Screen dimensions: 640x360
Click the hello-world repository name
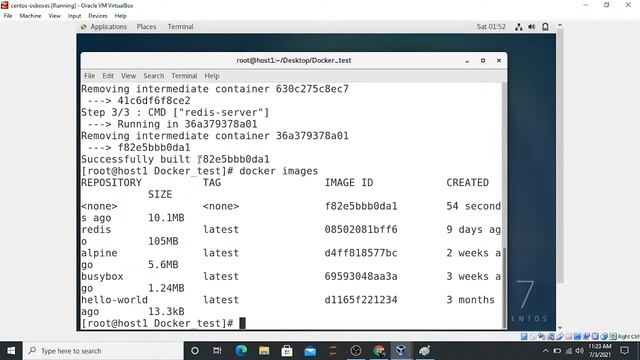coord(114,300)
